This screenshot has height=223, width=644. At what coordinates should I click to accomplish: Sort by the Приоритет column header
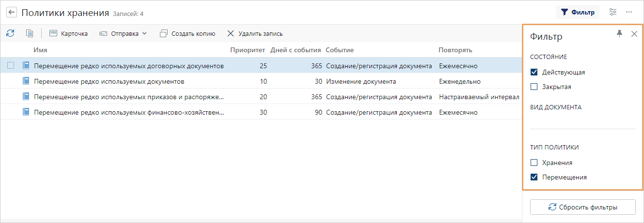[248, 50]
